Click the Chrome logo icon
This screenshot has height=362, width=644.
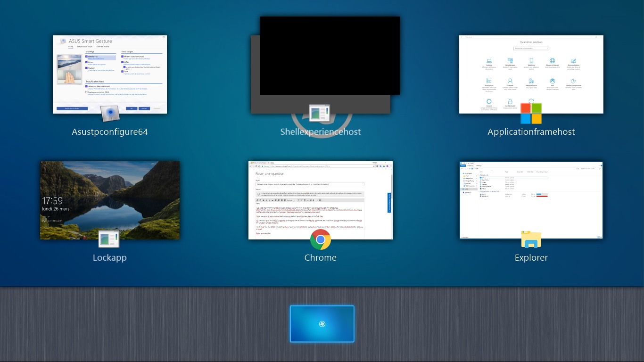point(321,239)
